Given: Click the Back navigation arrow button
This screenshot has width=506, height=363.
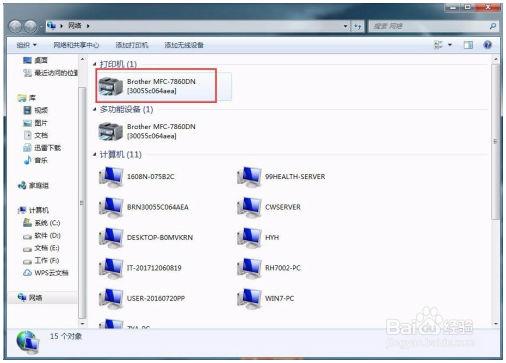Looking at the screenshot, I should click(x=16, y=26).
